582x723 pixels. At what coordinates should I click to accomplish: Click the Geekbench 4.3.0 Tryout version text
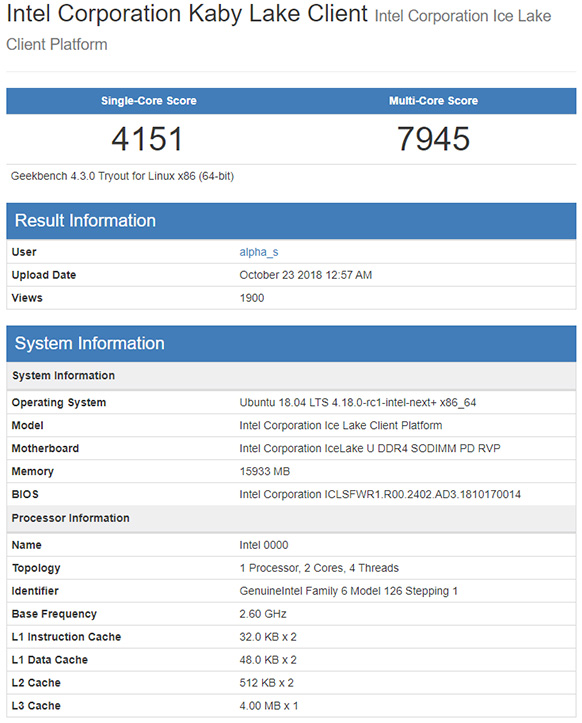pyautogui.click(x=122, y=176)
